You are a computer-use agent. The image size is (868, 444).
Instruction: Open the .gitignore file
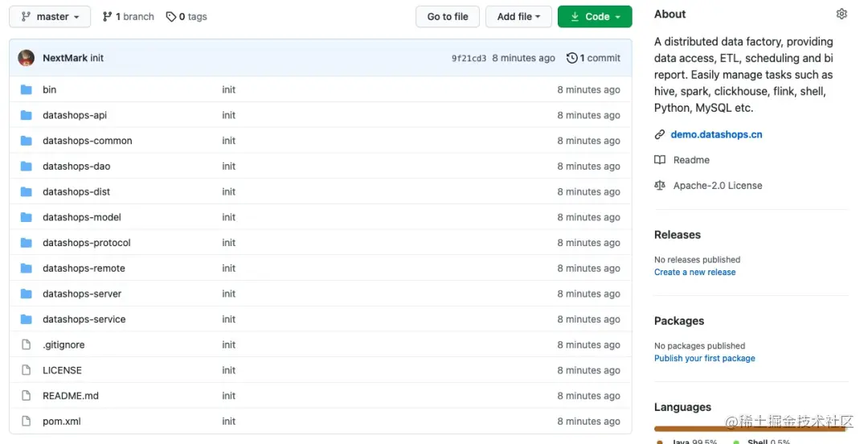[63, 345]
